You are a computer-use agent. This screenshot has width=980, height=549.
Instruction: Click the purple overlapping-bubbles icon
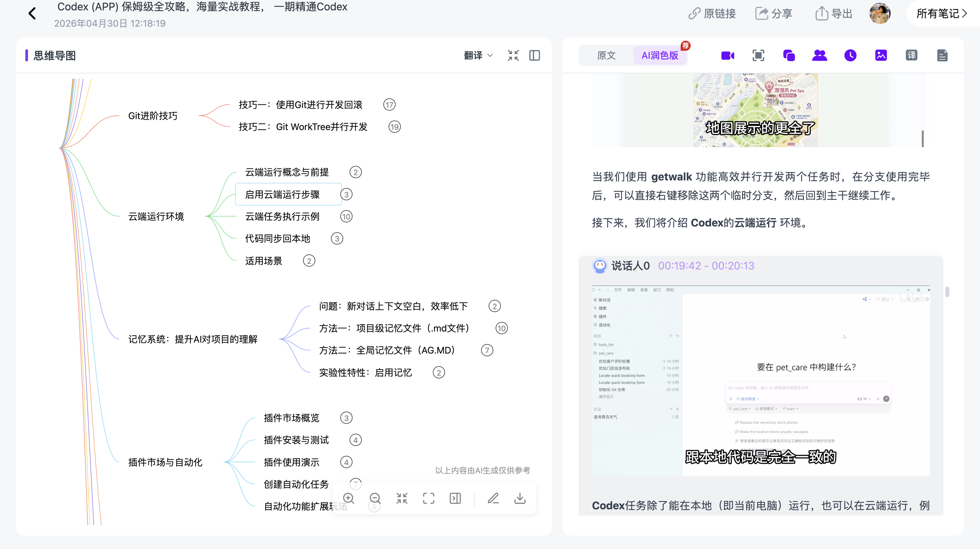pyautogui.click(x=789, y=56)
